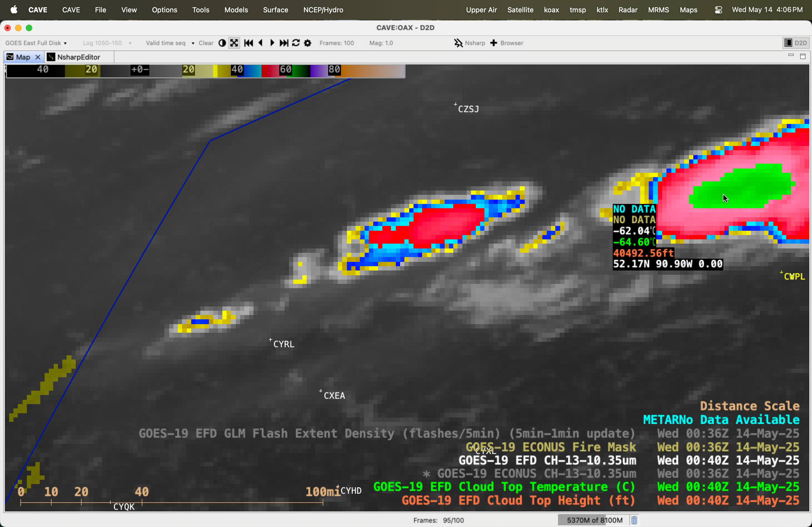Open the Tools menu
This screenshot has height=527, width=812.
tap(201, 10)
